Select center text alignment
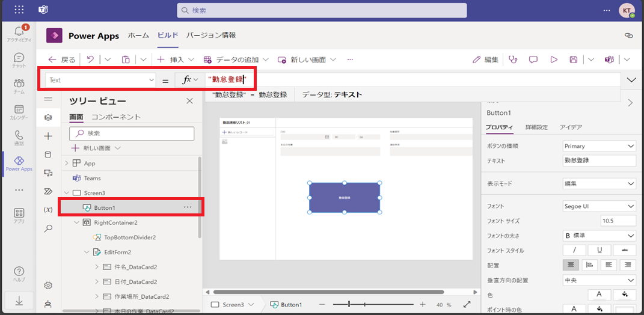The image size is (644, 315). pyautogui.click(x=571, y=265)
